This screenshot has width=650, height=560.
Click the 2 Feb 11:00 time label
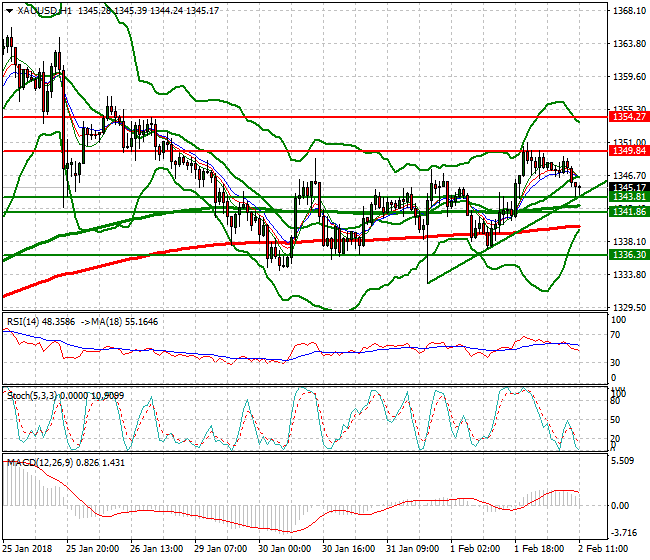click(603, 549)
